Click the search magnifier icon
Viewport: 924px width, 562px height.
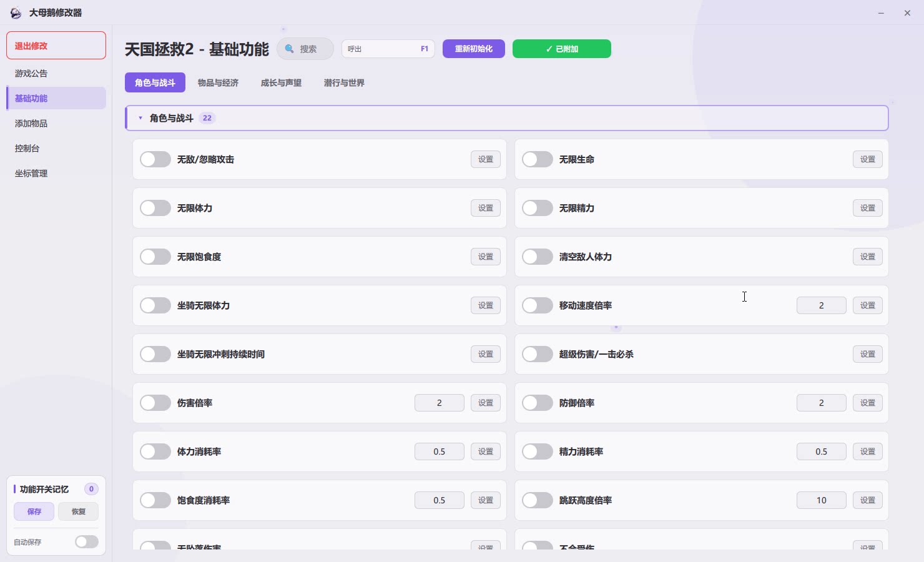click(289, 49)
